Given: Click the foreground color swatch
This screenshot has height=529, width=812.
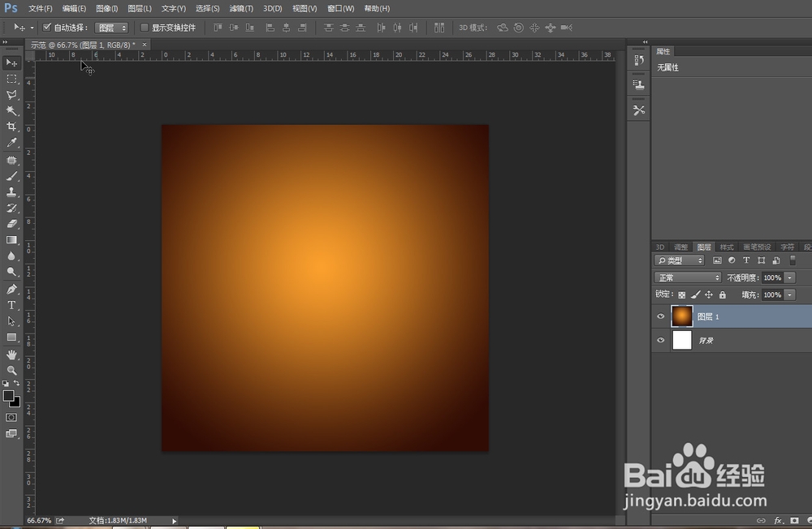Looking at the screenshot, I should coord(8,395).
